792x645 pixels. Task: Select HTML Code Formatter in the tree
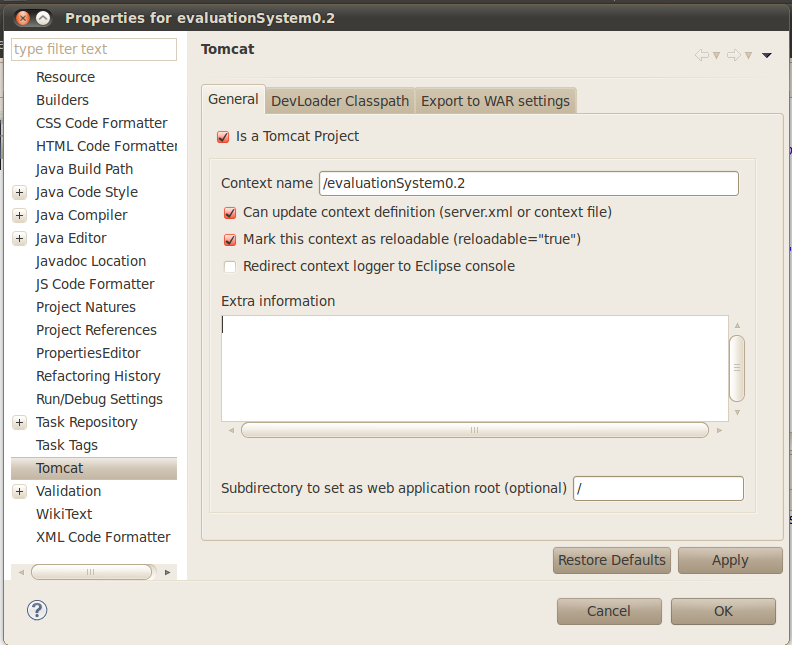(x=106, y=146)
